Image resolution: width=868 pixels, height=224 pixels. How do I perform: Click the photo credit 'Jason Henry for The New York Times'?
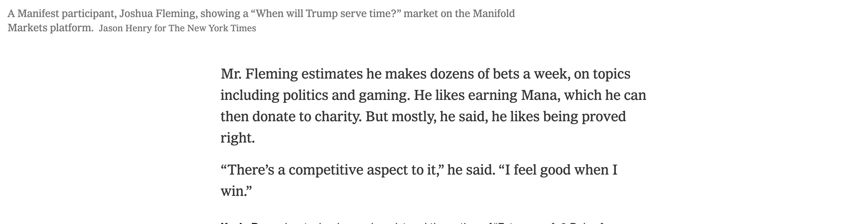[177, 28]
